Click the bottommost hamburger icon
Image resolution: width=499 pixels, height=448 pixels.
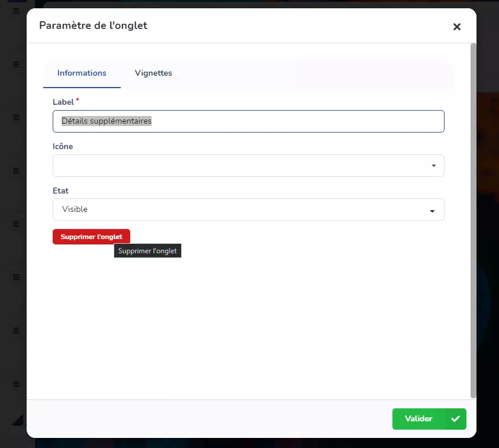(x=17, y=383)
